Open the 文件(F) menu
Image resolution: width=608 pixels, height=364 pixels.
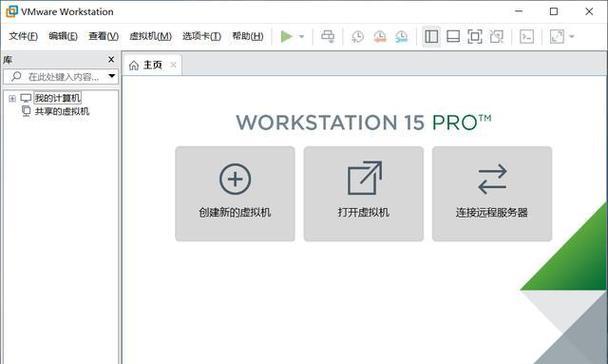pyautogui.click(x=23, y=36)
